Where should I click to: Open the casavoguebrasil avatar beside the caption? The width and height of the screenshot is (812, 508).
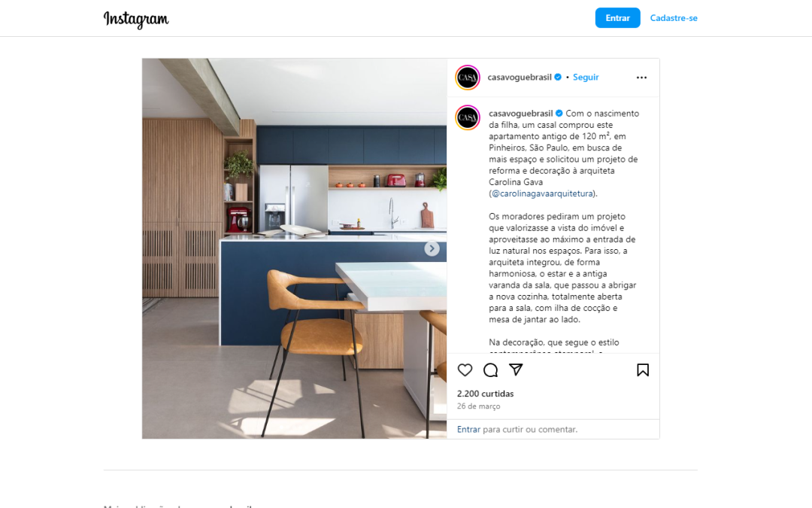point(468,117)
